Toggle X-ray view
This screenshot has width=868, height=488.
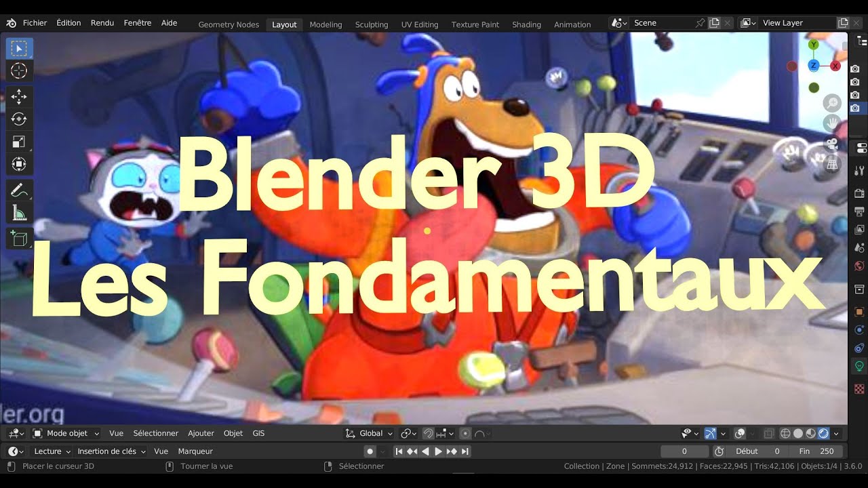pyautogui.click(x=769, y=433)
